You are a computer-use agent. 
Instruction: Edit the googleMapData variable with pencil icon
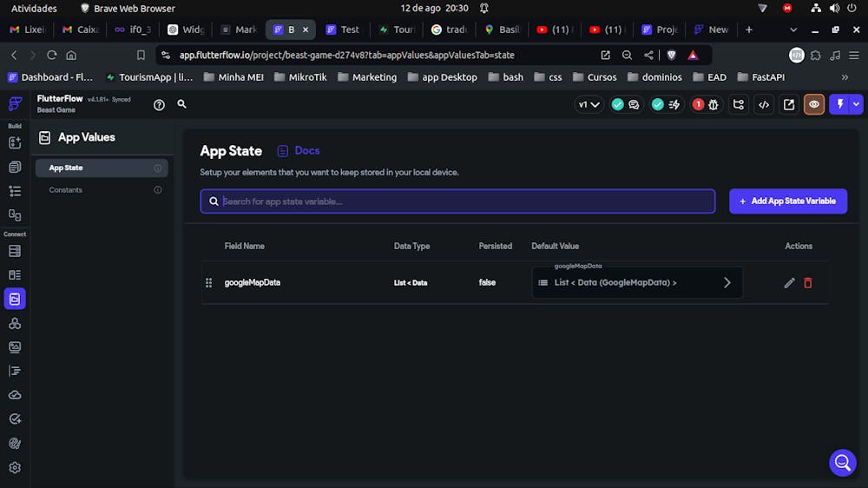point(789,283)
